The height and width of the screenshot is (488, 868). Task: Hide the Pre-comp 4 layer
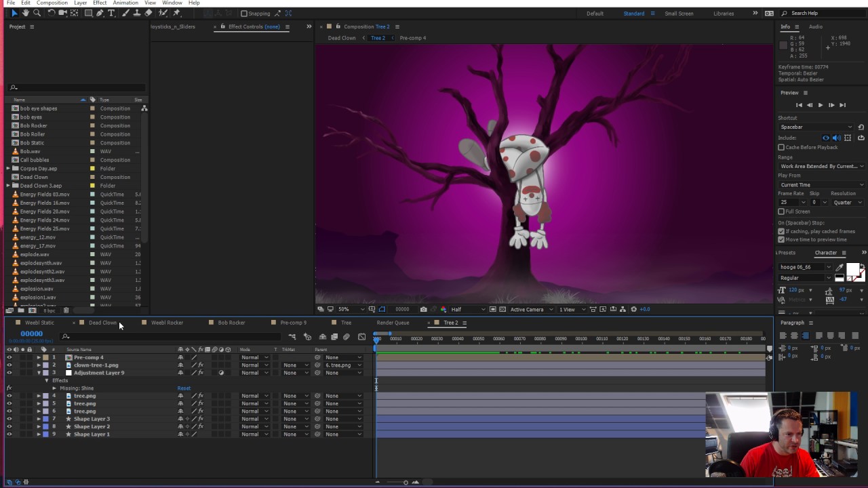pyautogui.click(x=9, y=357)
